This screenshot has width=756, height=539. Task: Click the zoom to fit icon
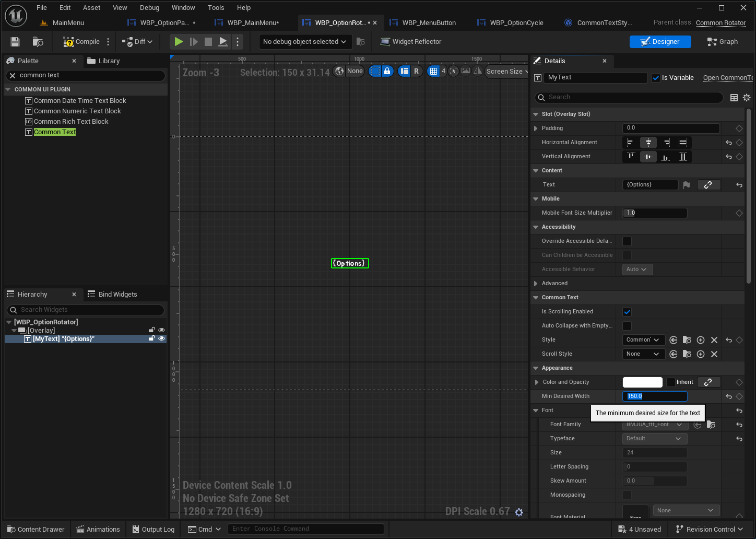click(x=453, y=72)
